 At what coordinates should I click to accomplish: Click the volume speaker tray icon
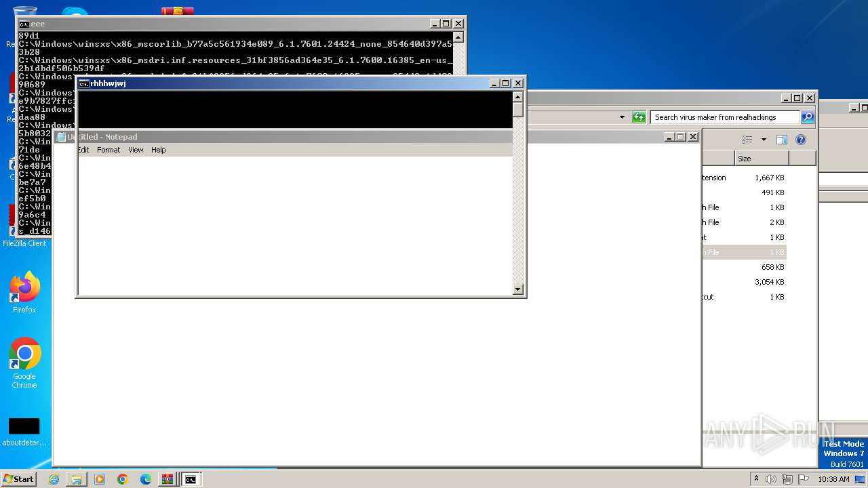click(771, 479)
